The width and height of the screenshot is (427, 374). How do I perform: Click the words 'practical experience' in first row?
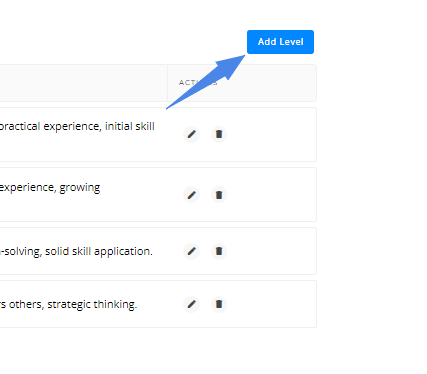(50, 127)
